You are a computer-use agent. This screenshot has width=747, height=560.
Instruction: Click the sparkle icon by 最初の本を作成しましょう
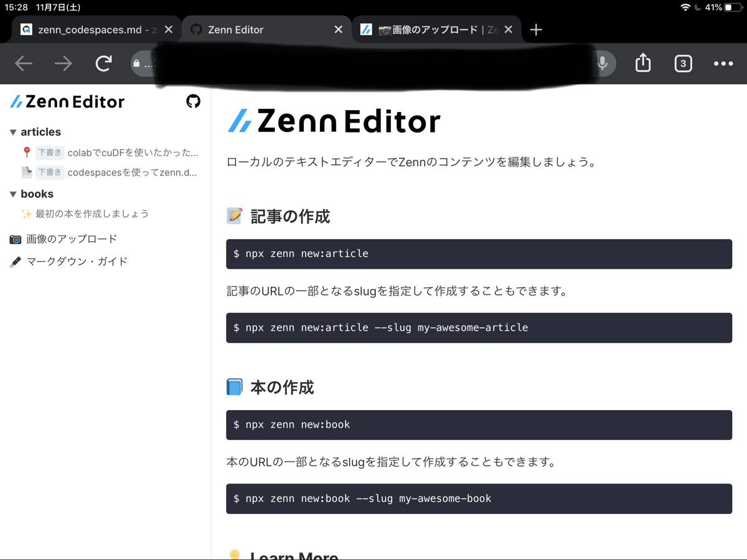27,214
